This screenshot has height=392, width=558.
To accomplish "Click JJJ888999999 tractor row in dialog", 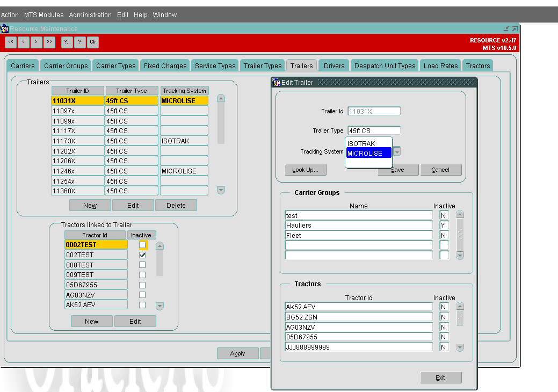I will coord(359,347).
